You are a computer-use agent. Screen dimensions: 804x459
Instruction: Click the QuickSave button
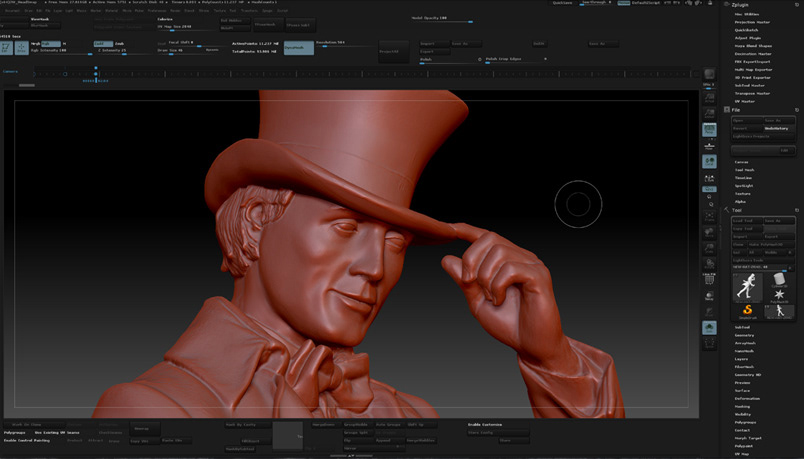pos(562,3)
